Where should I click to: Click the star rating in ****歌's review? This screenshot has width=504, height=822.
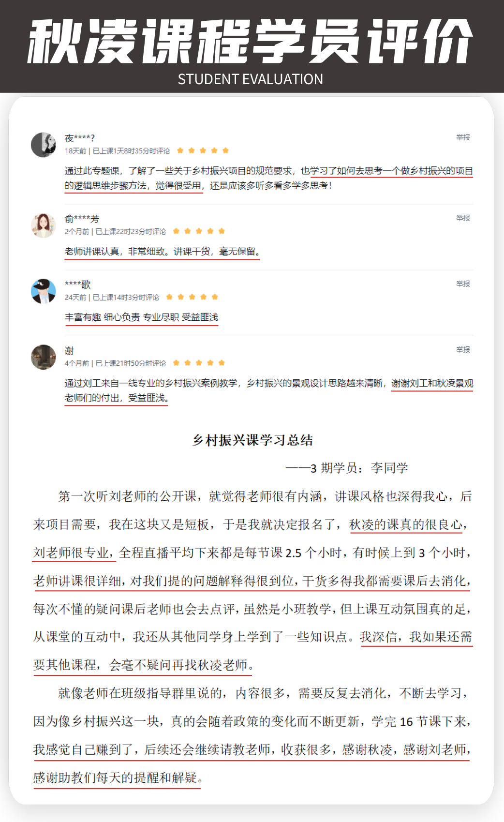(x=192, y=297)
